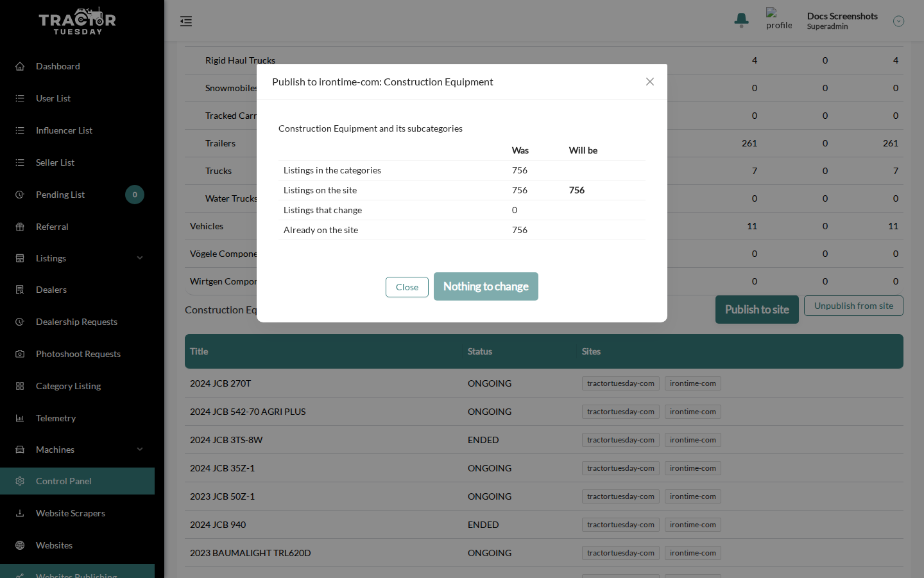Expand the Listings submenu chevron
The height and width of the screenshot is (578, 924).
140,258
